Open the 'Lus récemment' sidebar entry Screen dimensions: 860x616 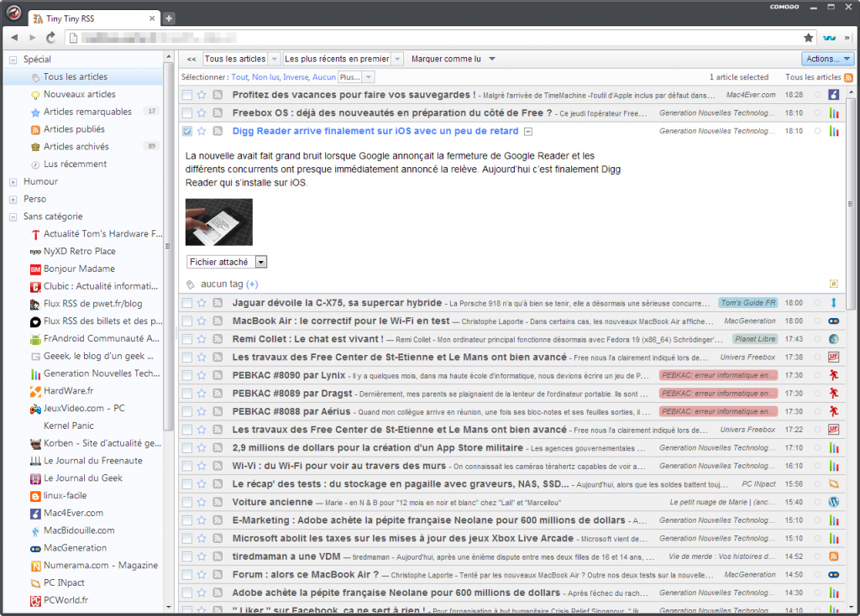tap(75, 164)
